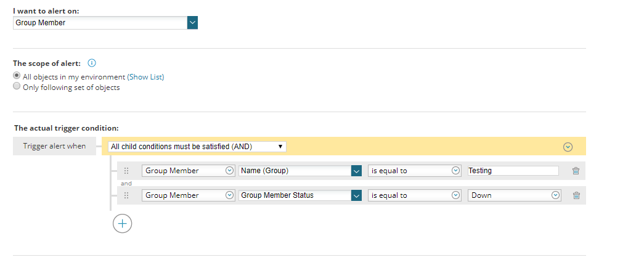644x257 pixels.
Task: Open the All child conditions (AND) dropdown
Action: [x=197, y=147]
